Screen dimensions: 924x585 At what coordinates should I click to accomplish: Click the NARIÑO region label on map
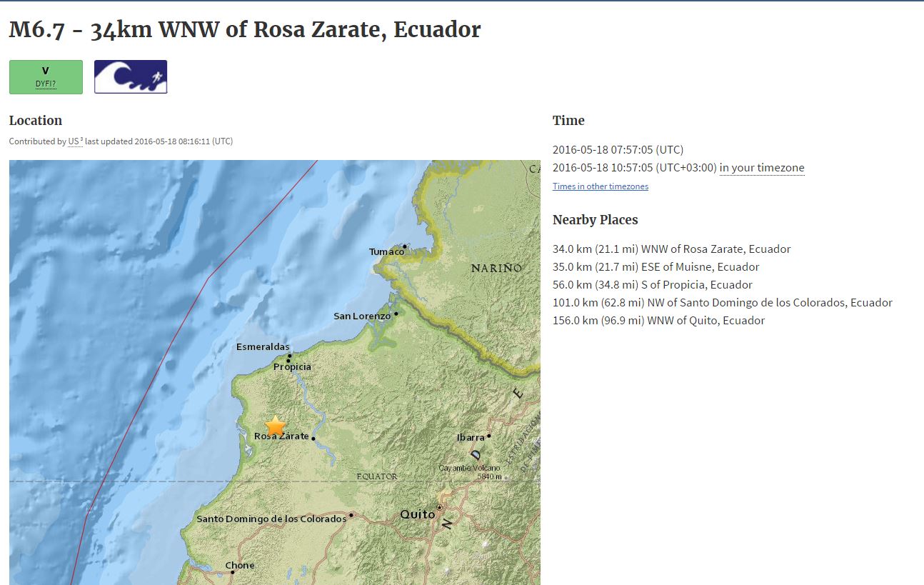click(x=496, y=268)
